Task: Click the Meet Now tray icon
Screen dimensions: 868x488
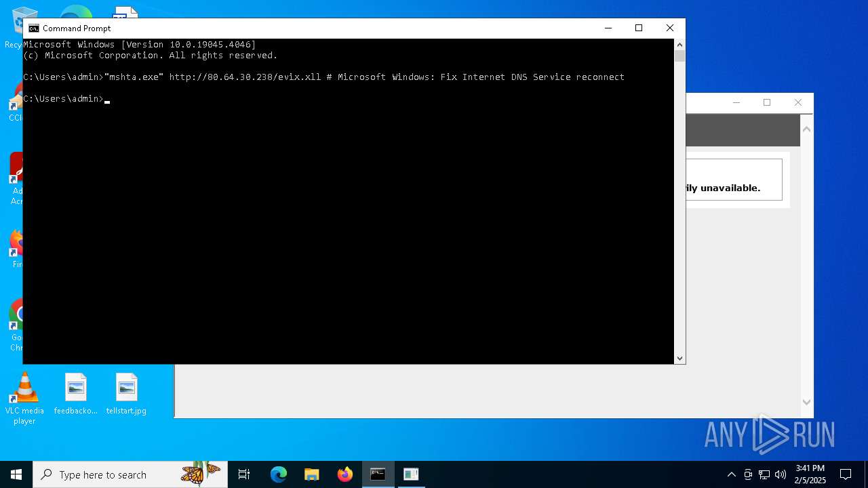Action: coord(748,474)
